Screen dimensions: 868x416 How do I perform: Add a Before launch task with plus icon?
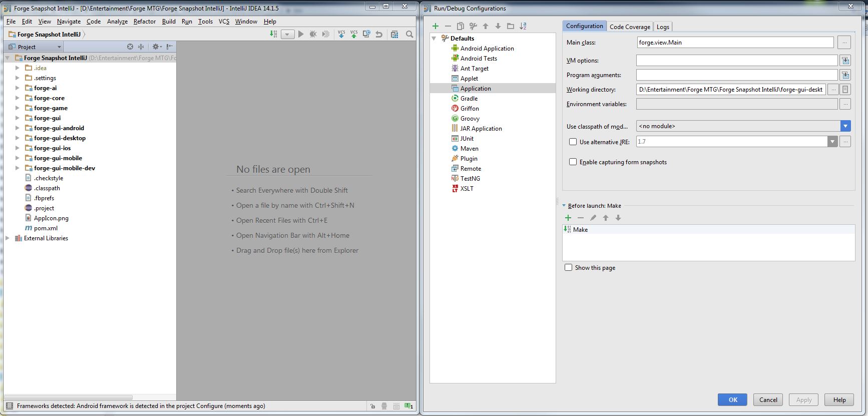tap(568, 218)
